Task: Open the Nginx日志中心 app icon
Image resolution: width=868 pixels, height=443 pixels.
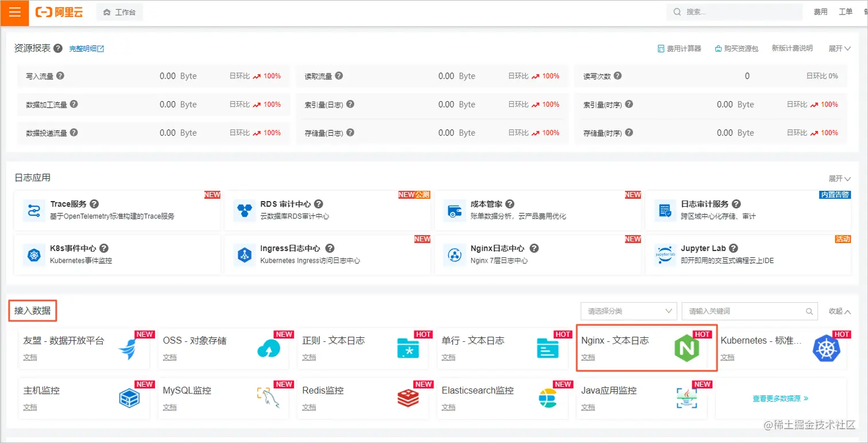Action: (455, 255)
